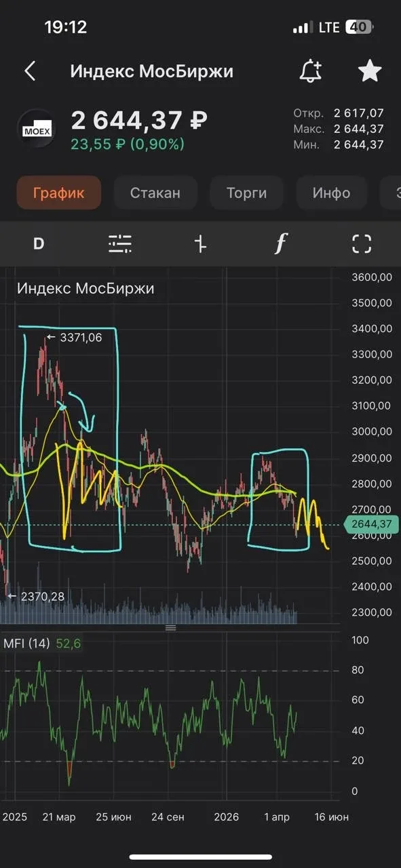The width and height of the screenshot is (401, 868).
Task: Open indicators function icon
Action: [x=280, y=243]
